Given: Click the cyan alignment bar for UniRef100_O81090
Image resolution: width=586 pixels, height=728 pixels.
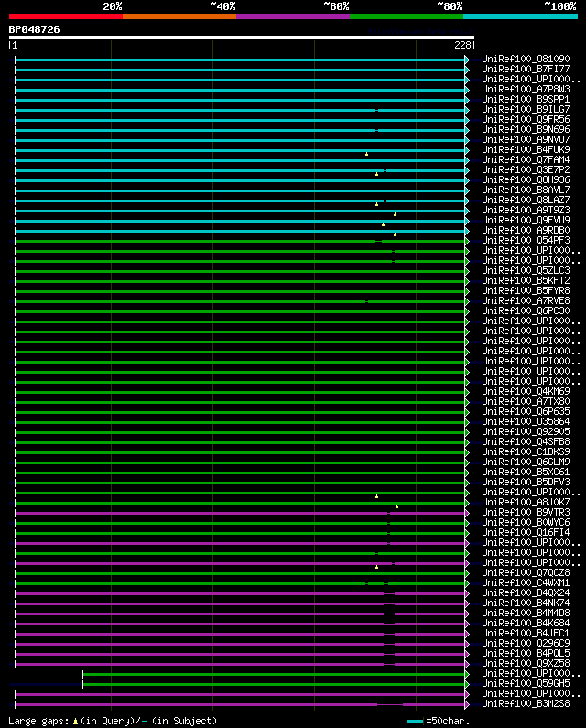Looking at the screenshot, I should 240,60.
